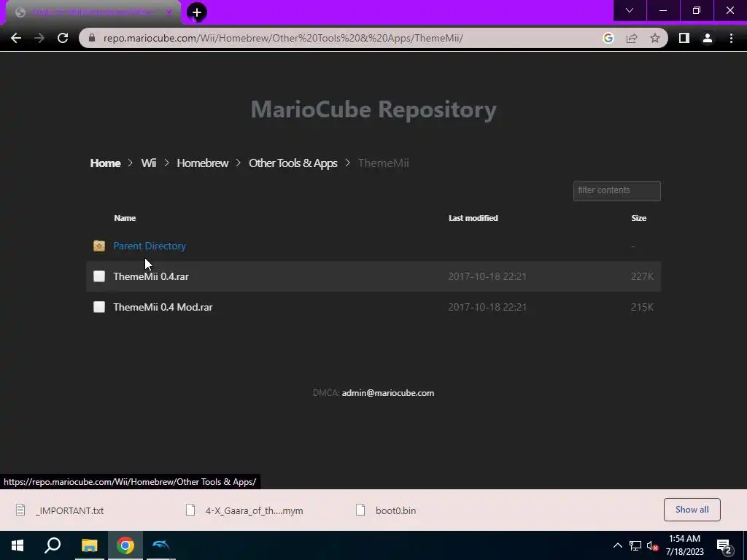The height and width of the screenshot is (560, 747).
Task: Open Dolphin emulator from taskbar
Action: tap(161, 545)
